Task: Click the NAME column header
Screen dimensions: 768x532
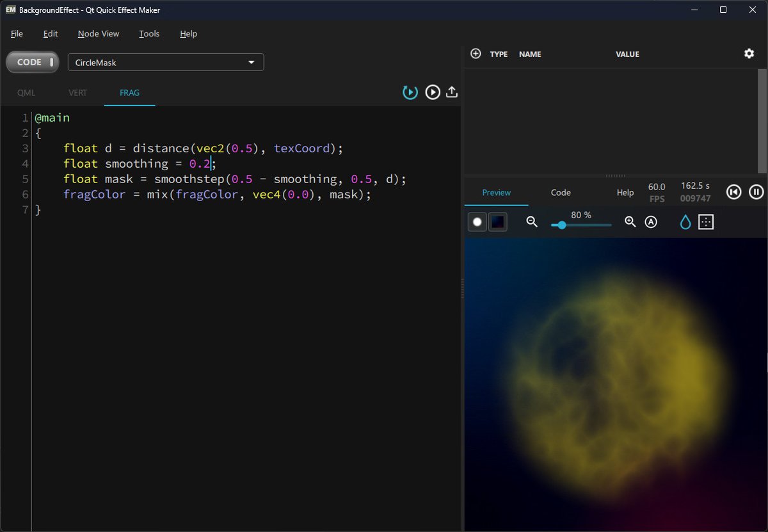Action: 530,54
